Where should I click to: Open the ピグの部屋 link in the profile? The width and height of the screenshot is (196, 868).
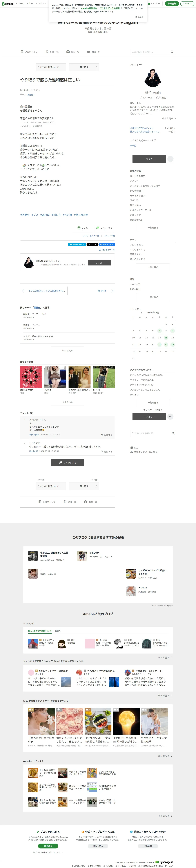(161, 98)
